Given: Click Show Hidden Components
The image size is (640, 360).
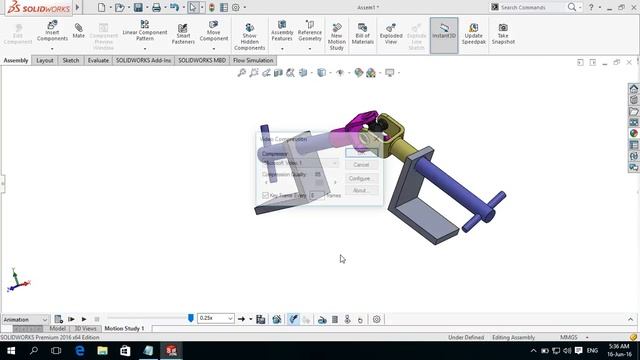Looking at the screenshot, I should tap(249, 37).
